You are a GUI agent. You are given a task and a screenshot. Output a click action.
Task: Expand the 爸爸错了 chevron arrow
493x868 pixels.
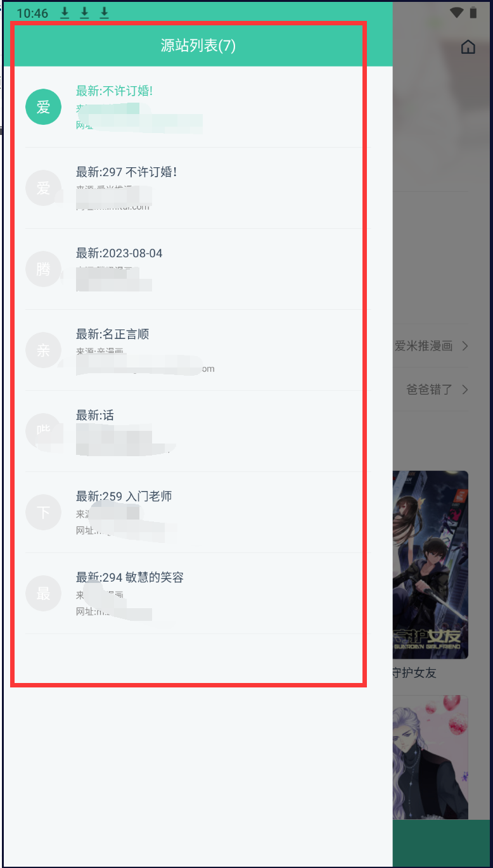(x=465, y=390)
